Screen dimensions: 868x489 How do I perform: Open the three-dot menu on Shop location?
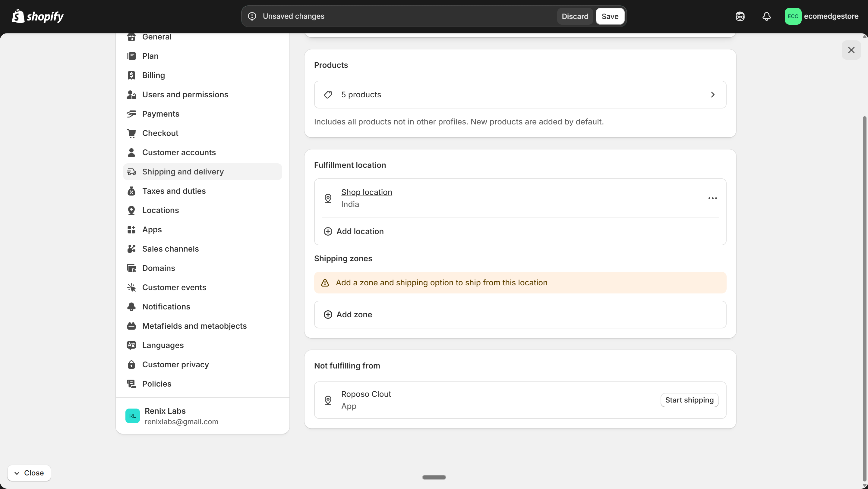click(x=712, y=198)
